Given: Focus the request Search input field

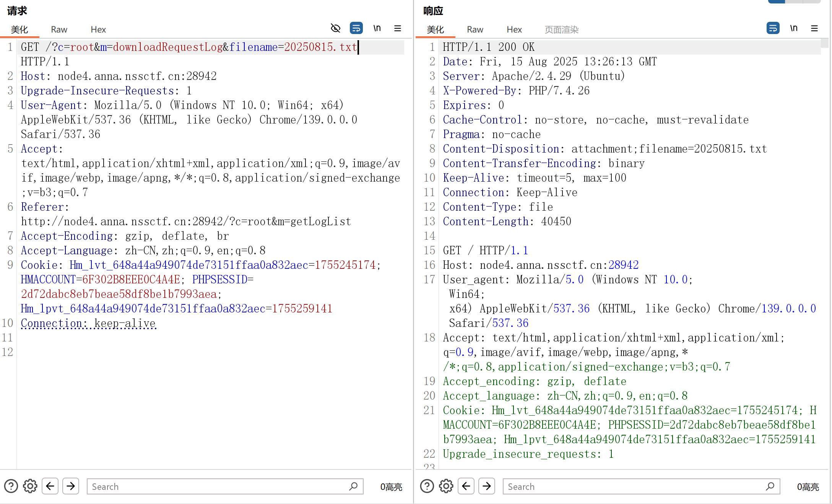Looking at the screenshot, I should click(225, 486).
